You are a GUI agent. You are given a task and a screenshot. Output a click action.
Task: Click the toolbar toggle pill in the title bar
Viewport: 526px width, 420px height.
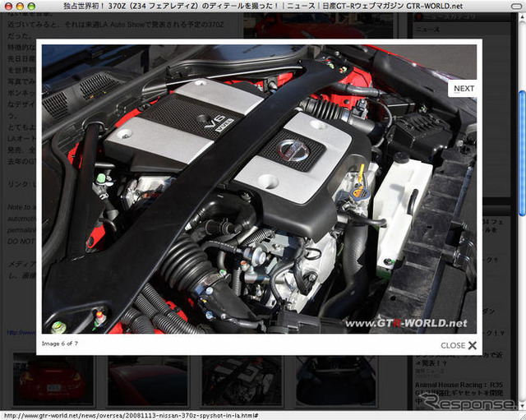coord(516,6)
